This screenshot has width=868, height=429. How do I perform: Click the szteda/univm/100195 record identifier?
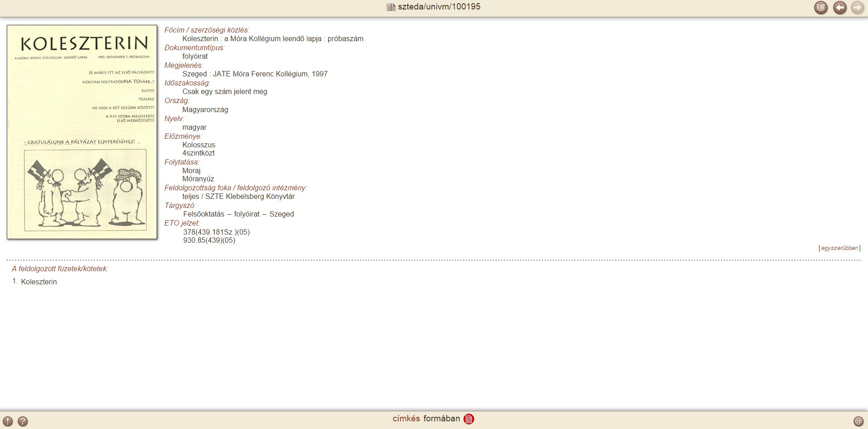(439, 7)
